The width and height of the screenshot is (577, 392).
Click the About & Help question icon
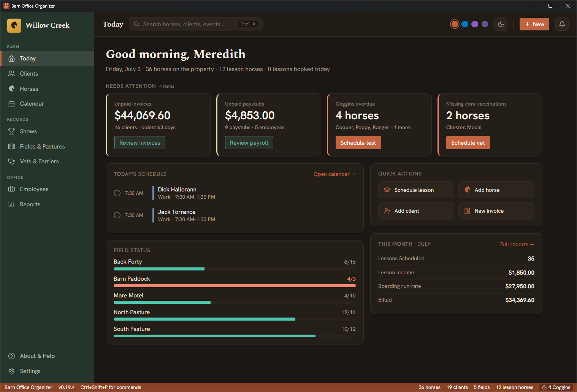pos(12,356)
